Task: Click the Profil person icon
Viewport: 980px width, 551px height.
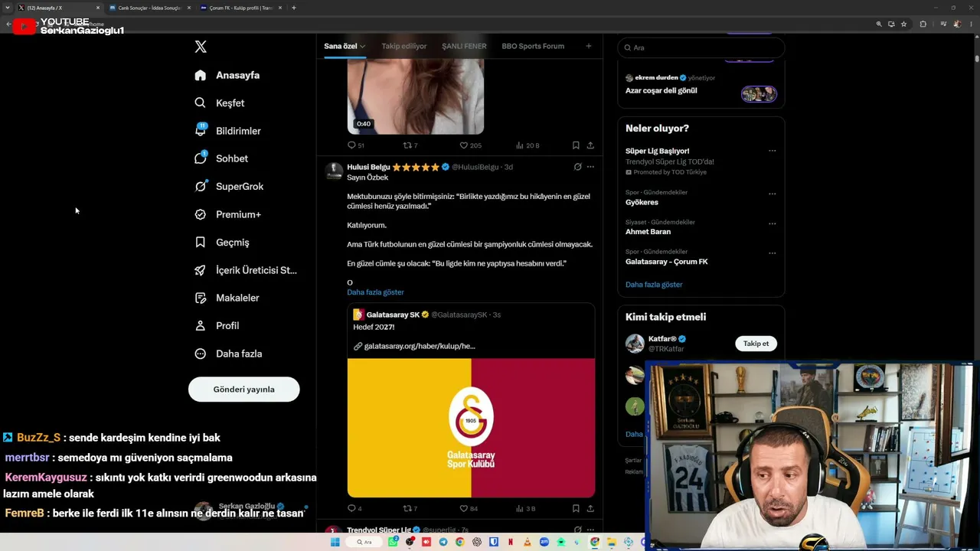Action: coord(201,325)
